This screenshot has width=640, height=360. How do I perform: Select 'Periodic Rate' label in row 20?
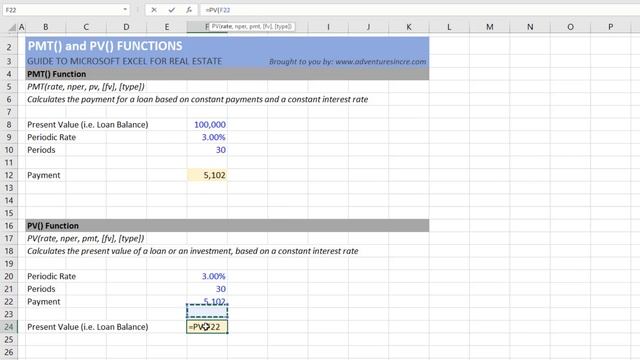(x=51, y=276)
